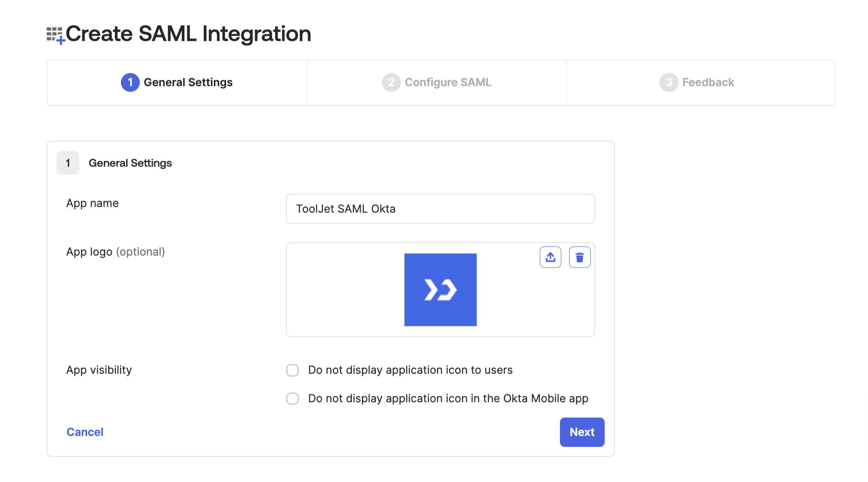Click the trash icon to delete logo
Screen dimensions: 868x482
(x=579, y=257)
